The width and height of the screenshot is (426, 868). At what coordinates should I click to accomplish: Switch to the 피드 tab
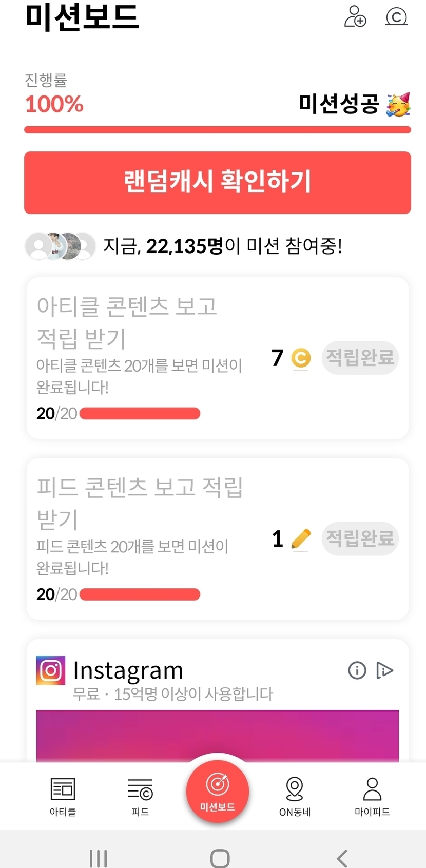(x=140, y=796)
